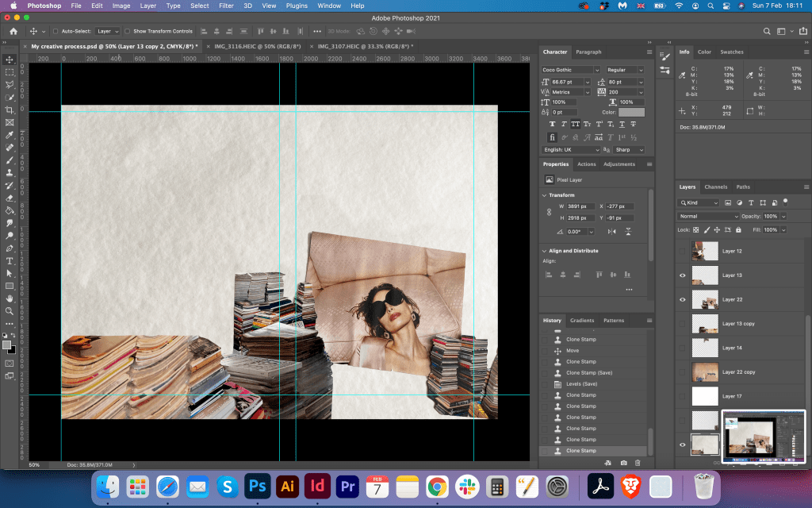Click the All Caps text style icon
This screenshot has width=812, height=508.
click(x=575, y=125)
